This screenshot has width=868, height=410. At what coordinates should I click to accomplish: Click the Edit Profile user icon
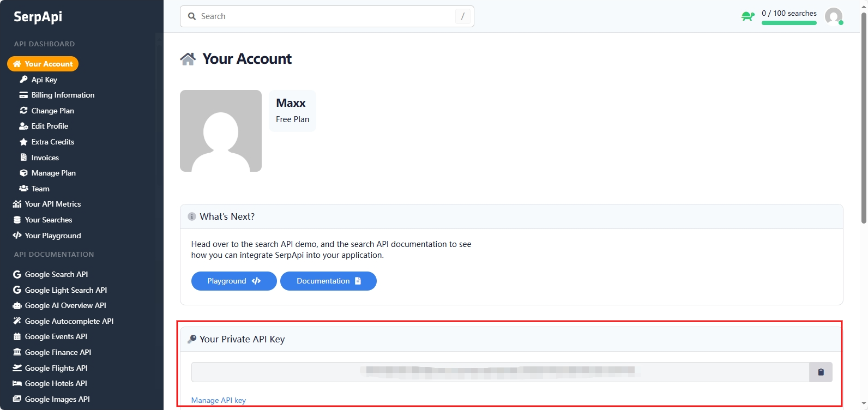point(23,126)
